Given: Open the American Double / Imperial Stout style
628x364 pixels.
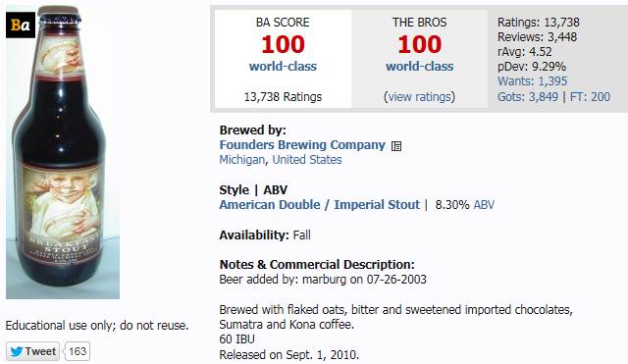Looking at the screenshot, I should 320,205.
